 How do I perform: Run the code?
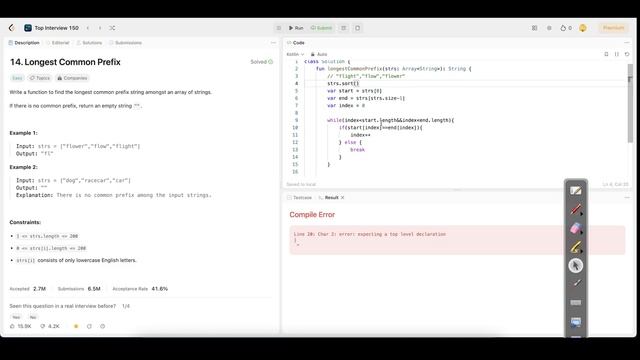point(296,28)
